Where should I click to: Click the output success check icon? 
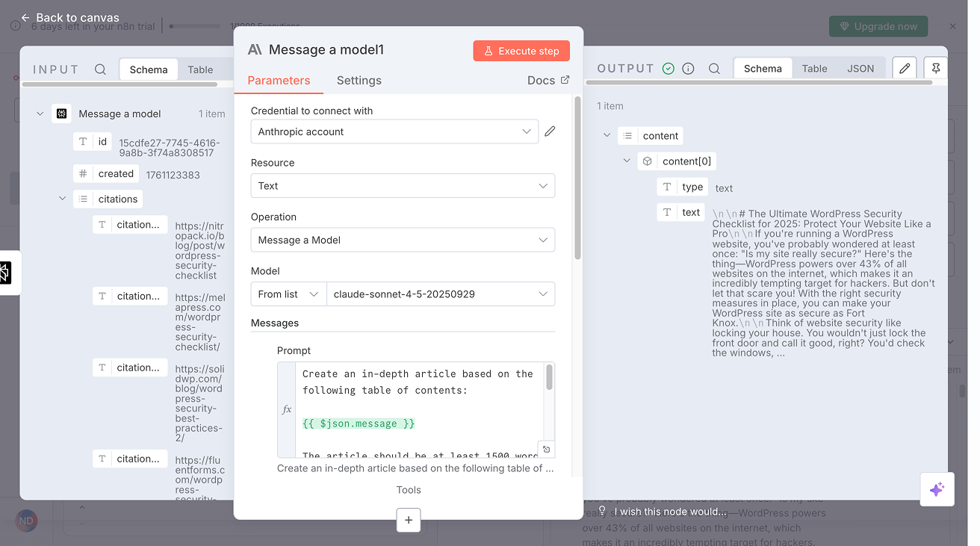click(x=669, y=69)
